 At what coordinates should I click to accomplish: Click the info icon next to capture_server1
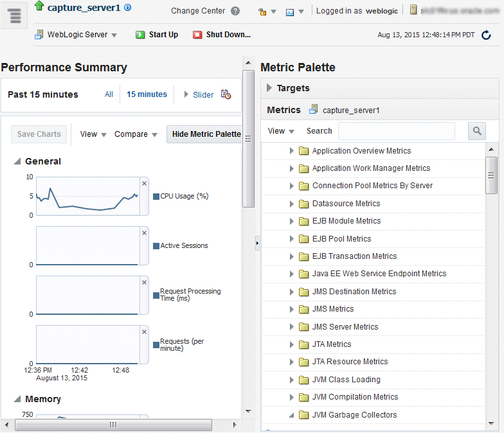(127, 8)
